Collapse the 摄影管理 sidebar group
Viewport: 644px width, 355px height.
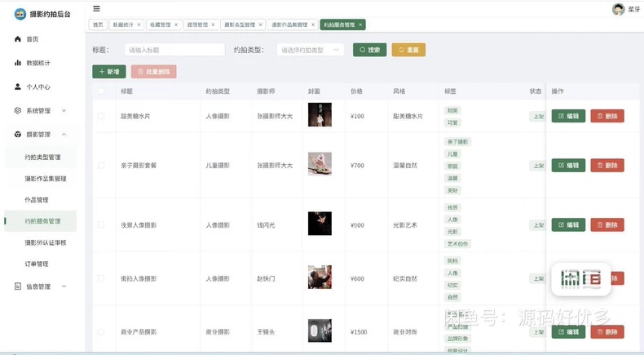pyautogui.click(x=64, y=135)
